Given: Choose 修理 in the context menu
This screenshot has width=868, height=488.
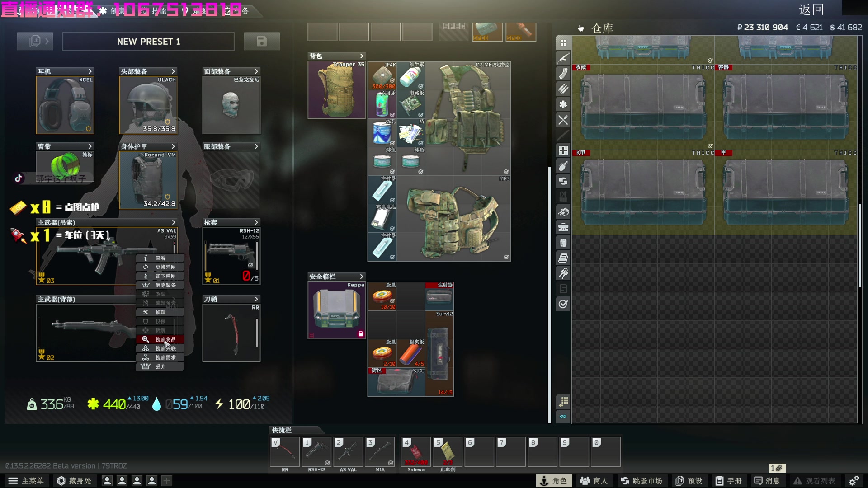Looking at the screenshot, I should pos(160,312).
